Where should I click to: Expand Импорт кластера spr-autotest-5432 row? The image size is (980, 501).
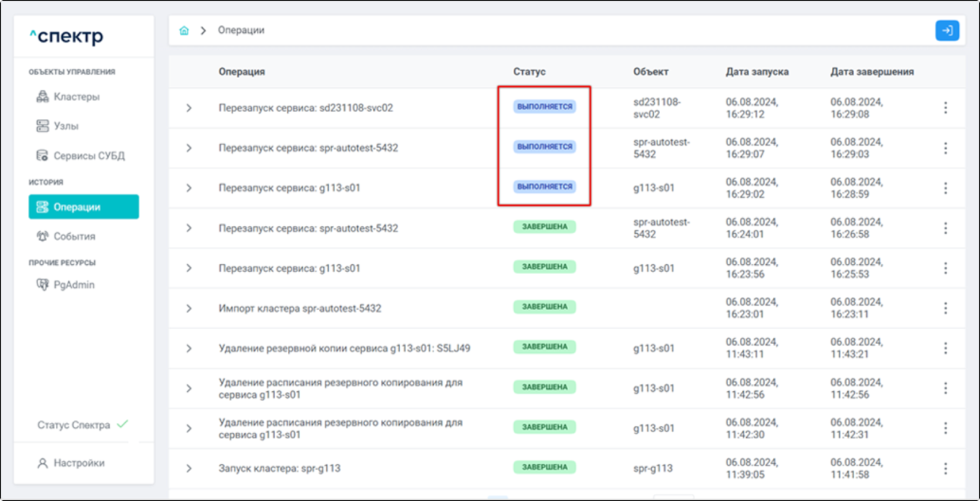tap(189, 308)
